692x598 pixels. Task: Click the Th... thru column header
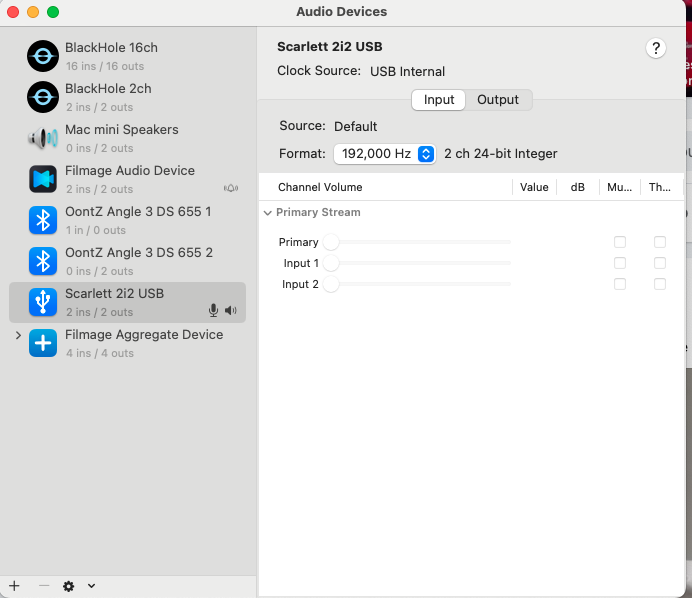pos(660,187)
